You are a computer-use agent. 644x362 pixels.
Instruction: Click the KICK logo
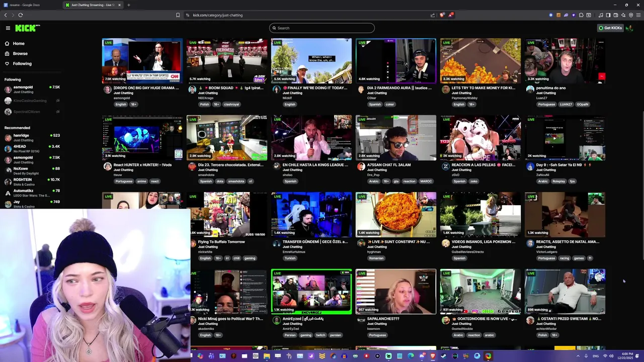click(27, 28)
